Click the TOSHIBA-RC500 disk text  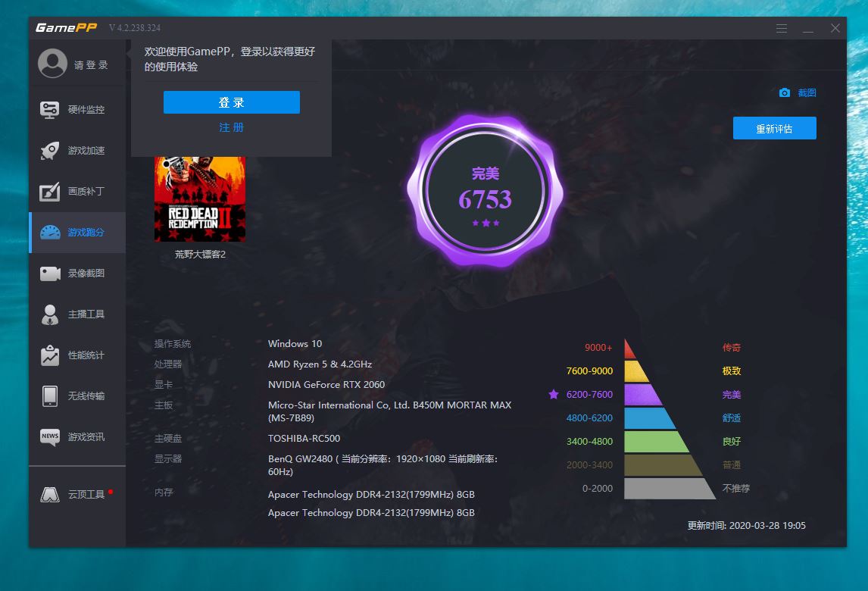[x=304, y=439]
